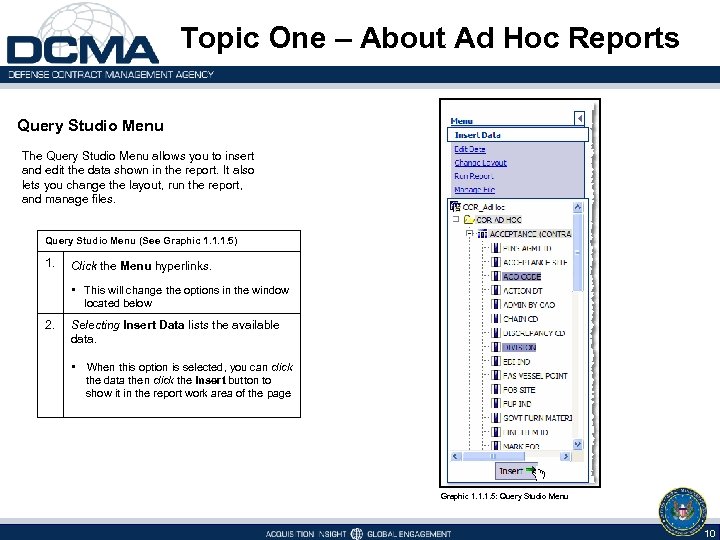
Task: Click the ACCEPTANCE query subject icon
Action: tap(482, 234)
